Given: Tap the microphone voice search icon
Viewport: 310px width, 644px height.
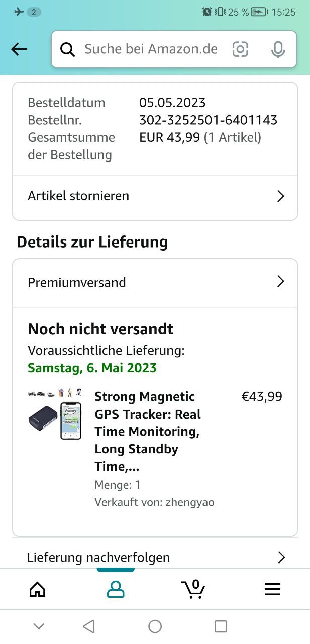Looking at the screenshot, I should (278, 49).
